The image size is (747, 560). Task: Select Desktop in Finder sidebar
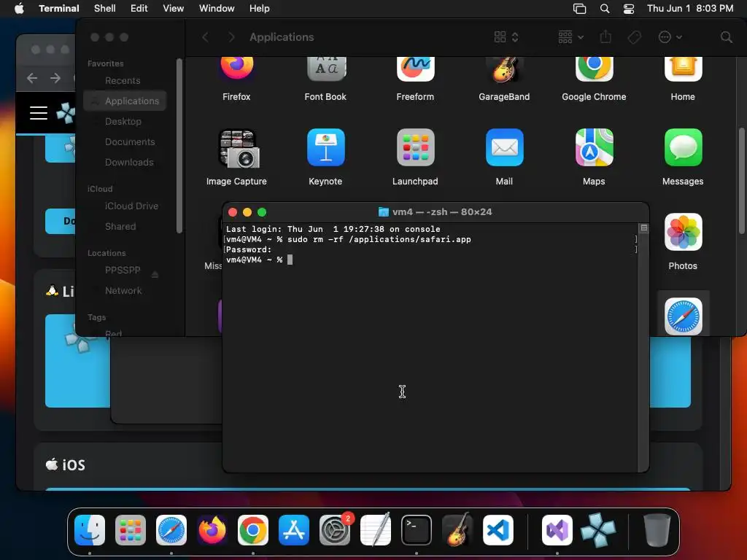pyautogui.click(x=125, y=122)
